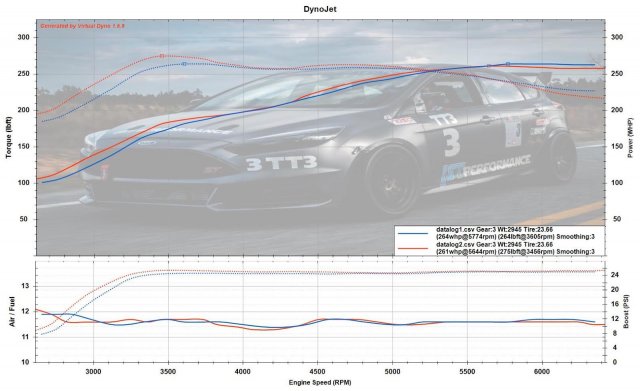Click the 4500 tick on the RPM axis
The image size is (640, 391).
[x=318, y=371]
